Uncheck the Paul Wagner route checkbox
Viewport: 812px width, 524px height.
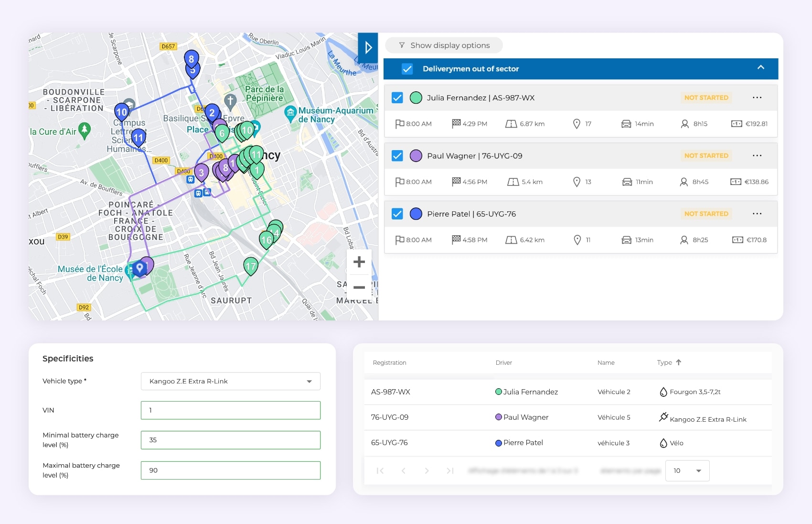click(397, 156)
